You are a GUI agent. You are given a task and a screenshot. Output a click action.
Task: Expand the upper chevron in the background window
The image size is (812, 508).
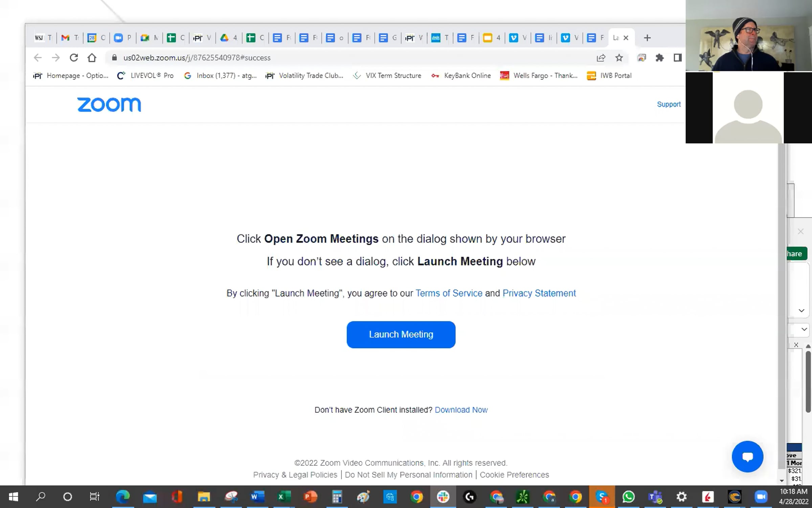tap(801, 311)
